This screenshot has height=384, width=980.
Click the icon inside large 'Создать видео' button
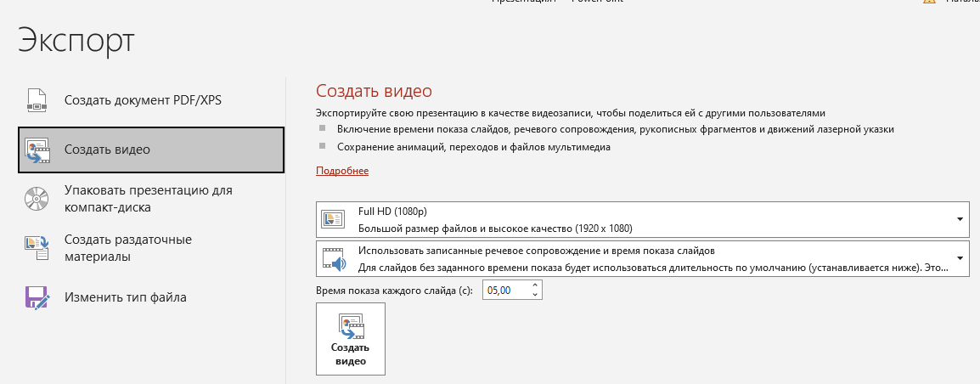pyautogui.click(x=350, y=325)
